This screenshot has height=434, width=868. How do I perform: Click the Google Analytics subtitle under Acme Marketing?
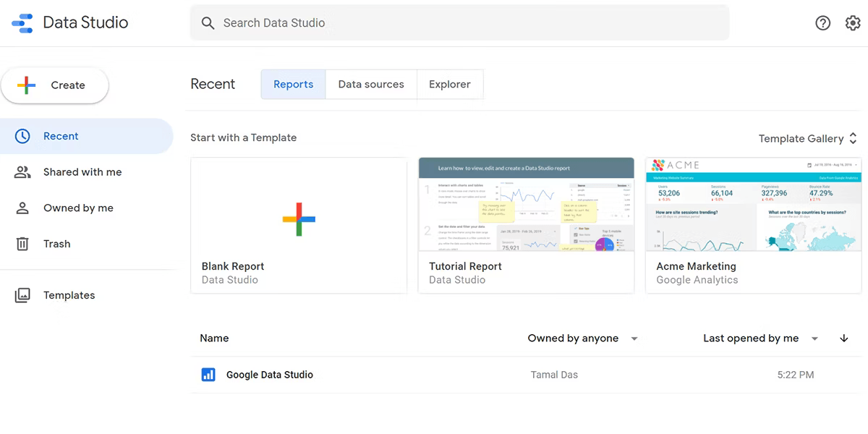pos(697,280)
